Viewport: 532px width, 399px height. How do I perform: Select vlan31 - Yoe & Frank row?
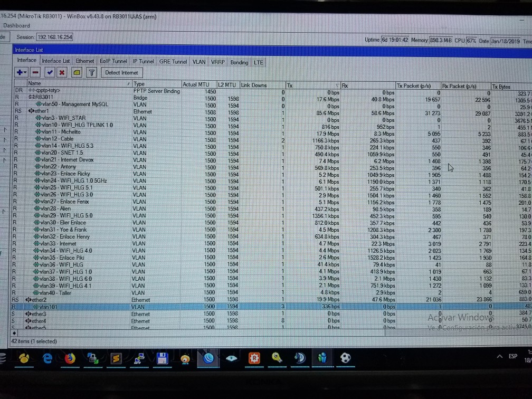271,230
